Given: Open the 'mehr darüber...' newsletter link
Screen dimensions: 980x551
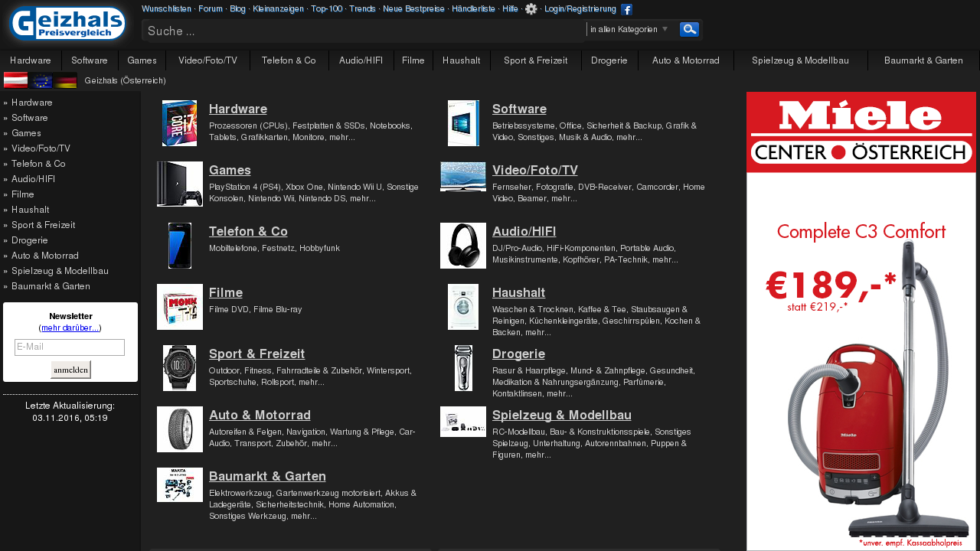Looking at the screenshot, I should [70, 328].
